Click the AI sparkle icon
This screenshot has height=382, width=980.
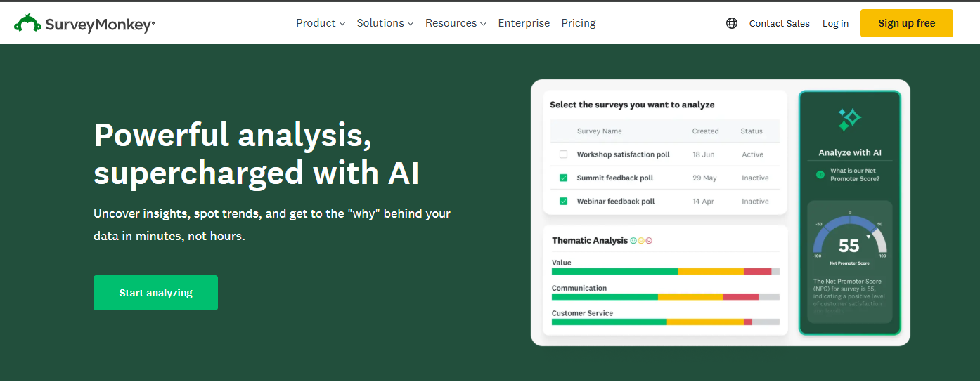pos(849,119)
